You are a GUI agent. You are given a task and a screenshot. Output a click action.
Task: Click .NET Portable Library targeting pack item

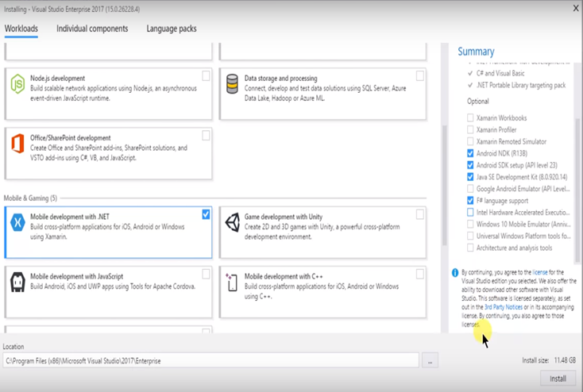(521, 86)
